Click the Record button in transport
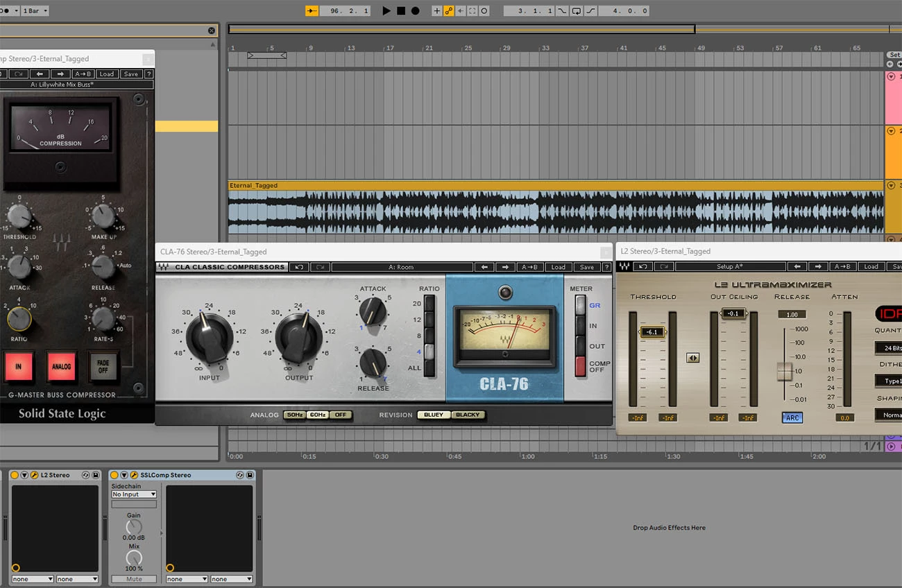The width and height of the screenshot is (902, 588). pos(415,11)
